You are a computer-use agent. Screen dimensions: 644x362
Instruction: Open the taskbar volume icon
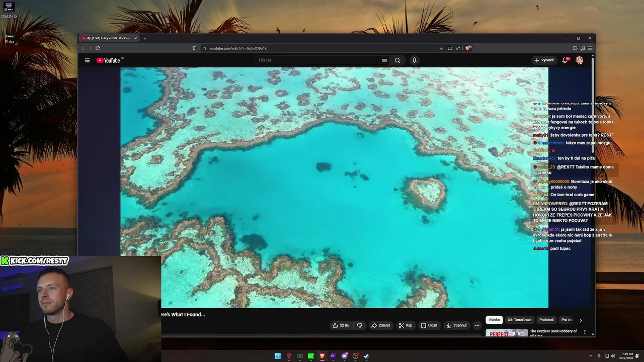coord(613,356)
